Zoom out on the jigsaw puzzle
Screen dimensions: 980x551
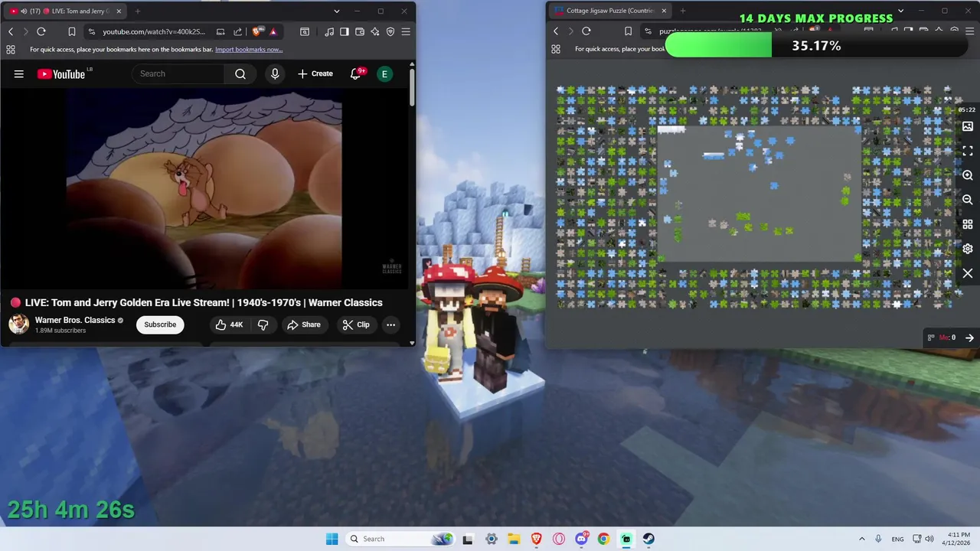[968, 200]
